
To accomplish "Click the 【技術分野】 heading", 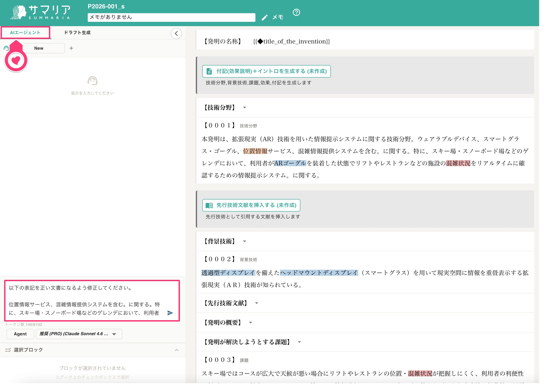I will click(x=219, y=108).
